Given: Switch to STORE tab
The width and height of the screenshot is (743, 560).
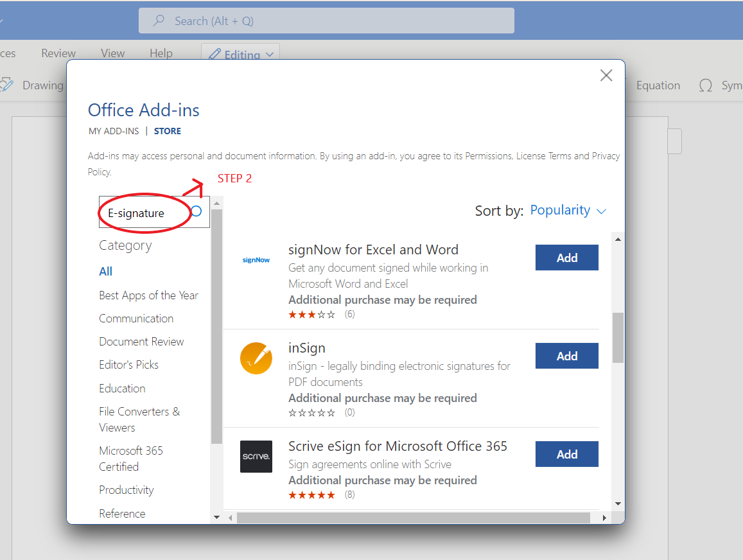Looking at the screenshot, I should (167, 131).
